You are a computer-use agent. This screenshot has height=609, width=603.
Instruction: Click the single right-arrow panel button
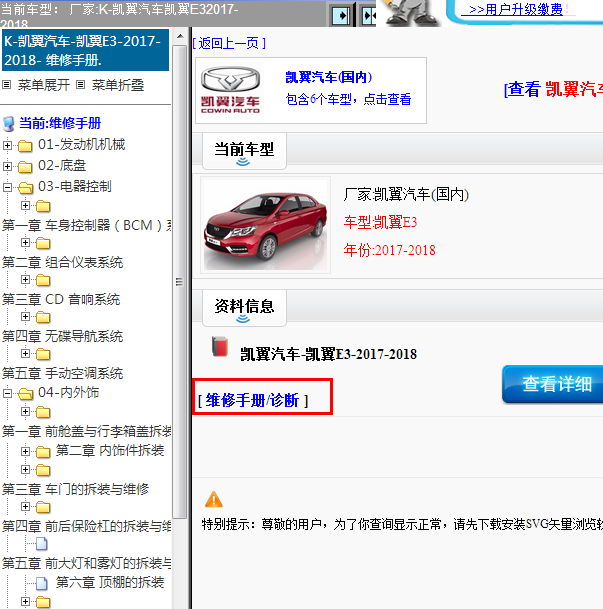point(341,16)
